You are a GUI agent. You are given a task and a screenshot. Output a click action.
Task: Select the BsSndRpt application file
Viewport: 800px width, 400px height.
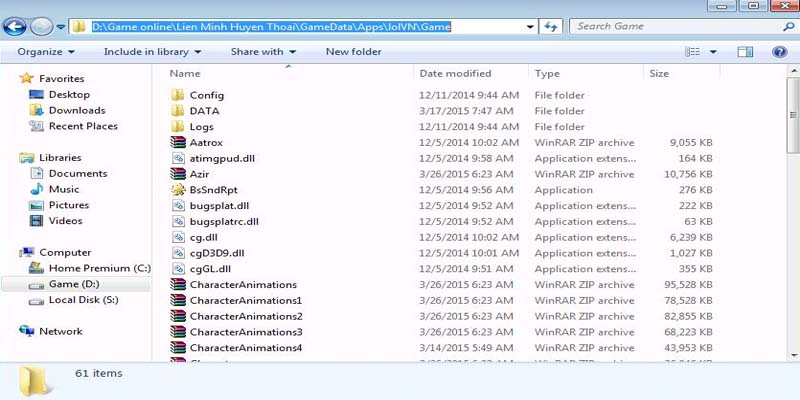[x=213, y=190]
